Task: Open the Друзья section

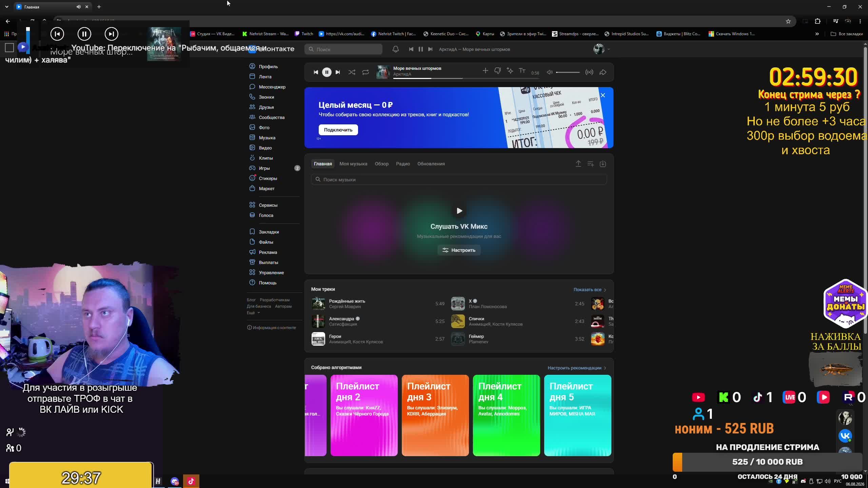Action: (266, 107)
